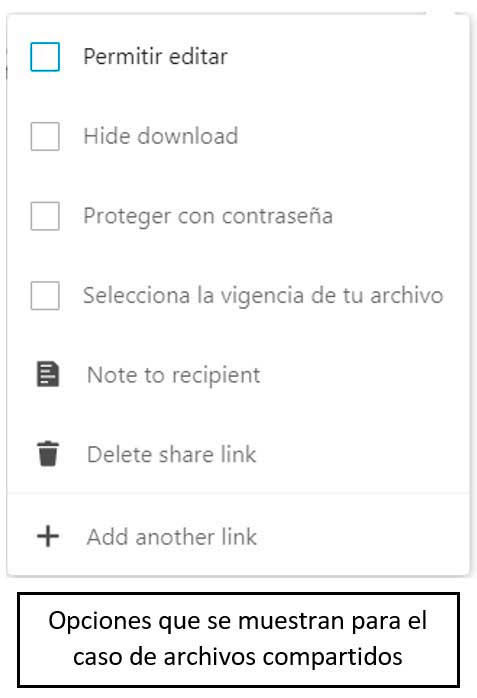
Task: Select the Note to recipient entry
Action: 238,375
